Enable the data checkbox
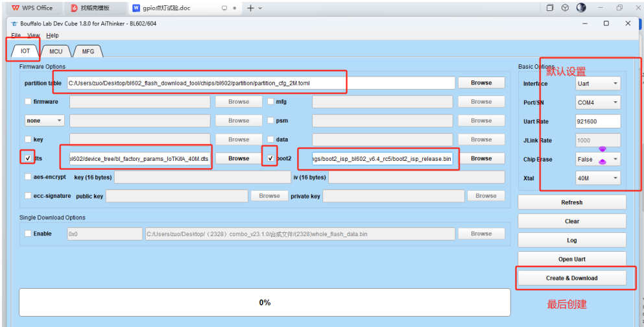Viewport: 644px width, 327px height. (270, 139)
